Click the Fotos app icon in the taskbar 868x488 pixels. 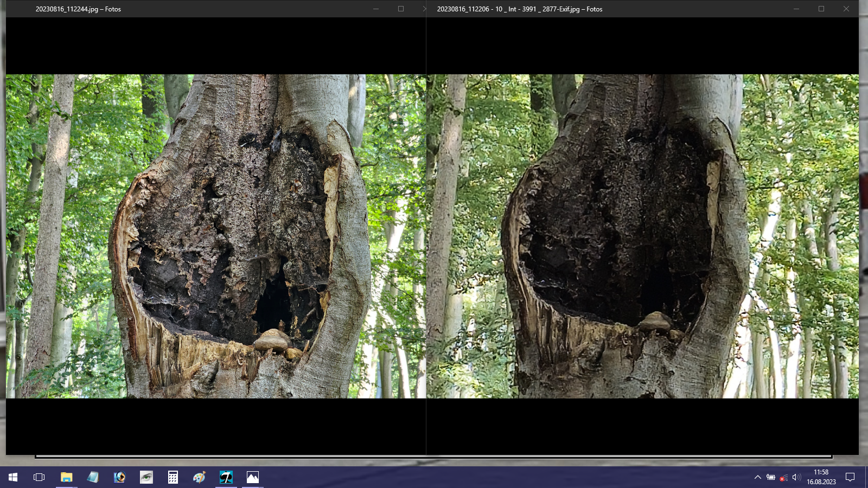tap(252, 477)
